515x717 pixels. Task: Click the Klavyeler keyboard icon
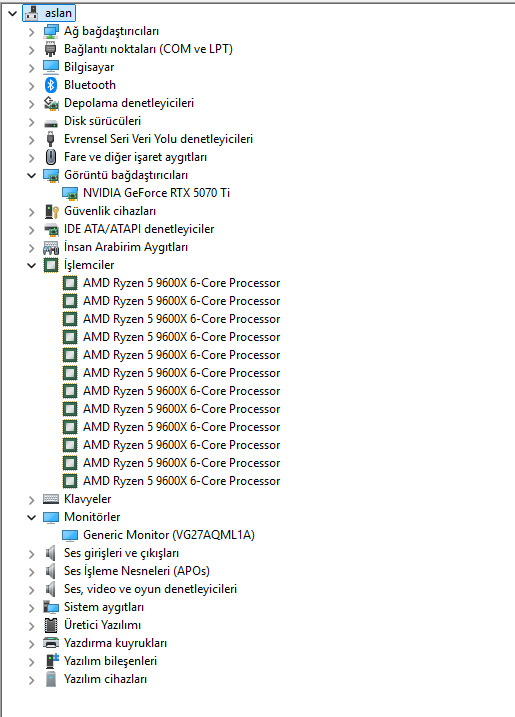coord(51,499)
